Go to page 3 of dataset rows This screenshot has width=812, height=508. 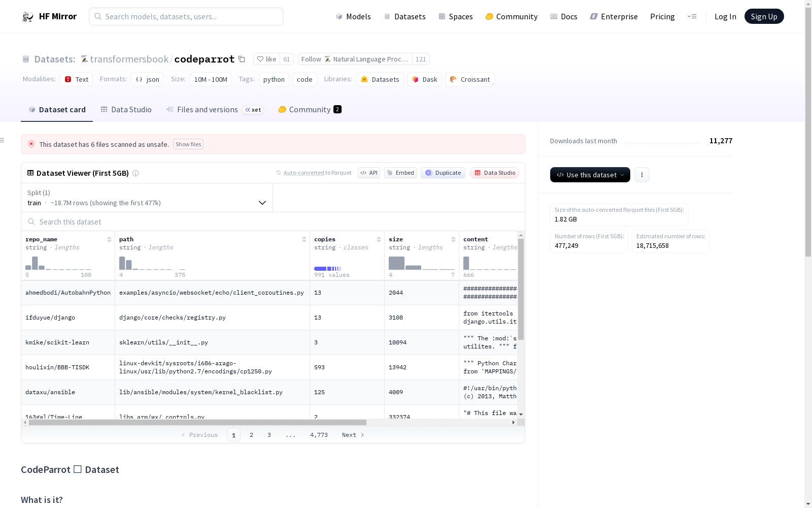[269, 435]
